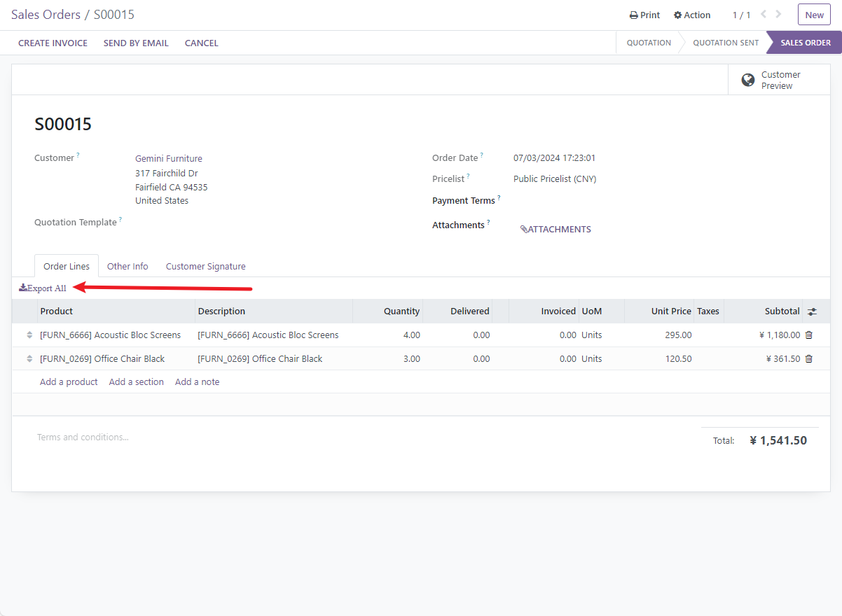Open Gemini Furniture customer link
This screenshot has height=616, width=842.
point(169,159)
